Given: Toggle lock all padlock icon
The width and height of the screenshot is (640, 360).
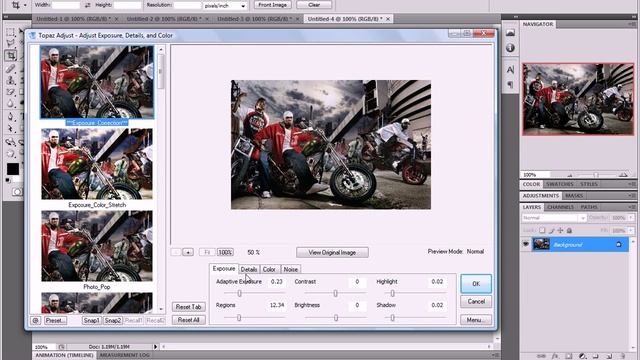Looking at the screenshot, I should tap(569, 231).
